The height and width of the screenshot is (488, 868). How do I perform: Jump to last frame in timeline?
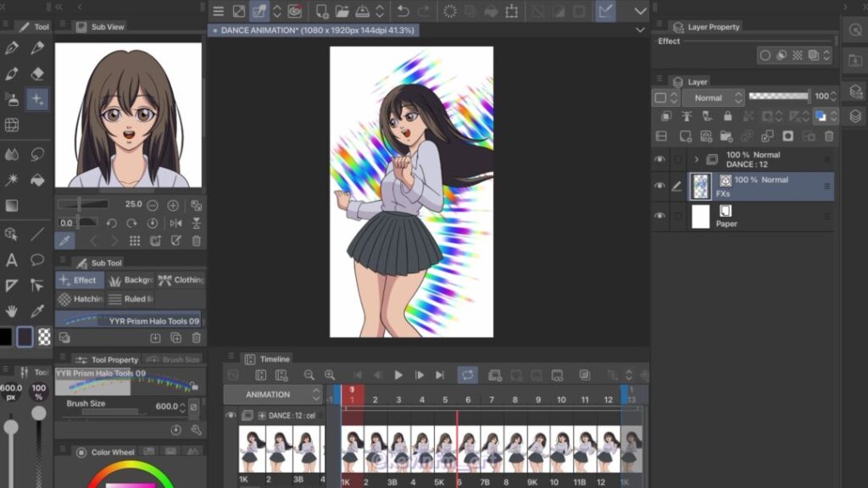tap(440, 375)
